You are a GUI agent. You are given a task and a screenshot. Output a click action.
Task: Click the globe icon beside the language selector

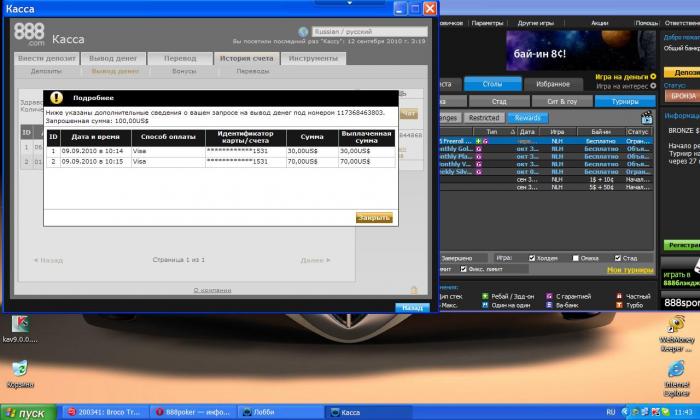click(x=304, y=32)
